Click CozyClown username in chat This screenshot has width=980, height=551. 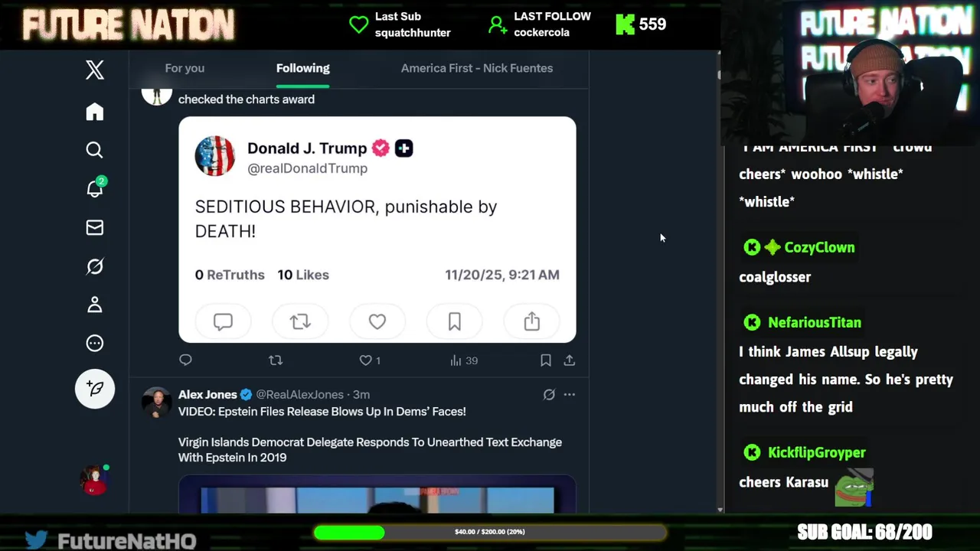(x=819, y=247)
